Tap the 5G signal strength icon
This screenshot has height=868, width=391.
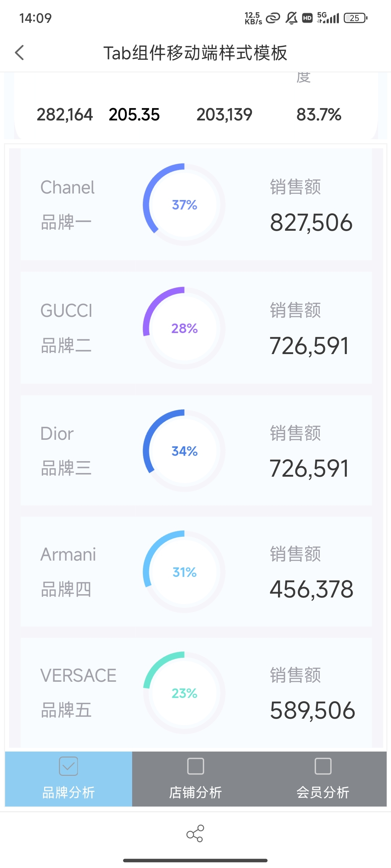pyautogui.click(x=328, y=18)
